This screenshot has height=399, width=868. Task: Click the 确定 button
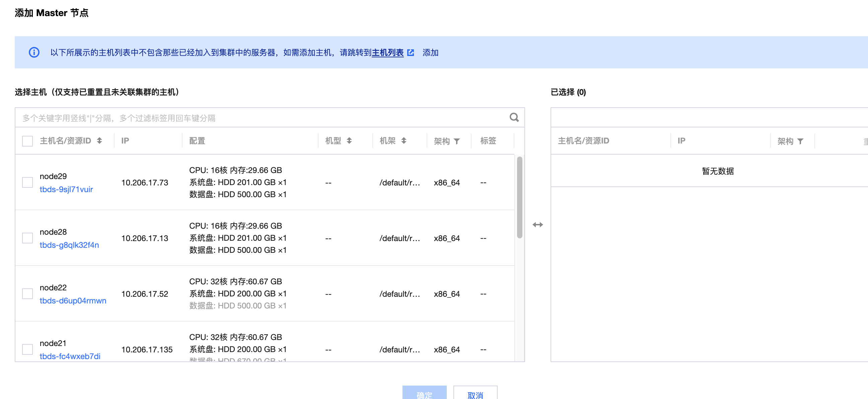(424, 394)
